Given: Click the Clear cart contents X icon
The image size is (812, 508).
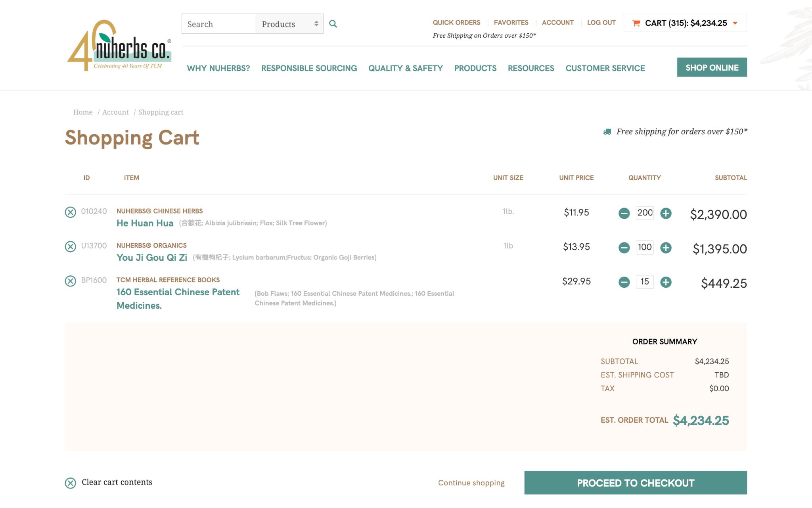Looking at the screenshot, I should (x=71, y=483).
